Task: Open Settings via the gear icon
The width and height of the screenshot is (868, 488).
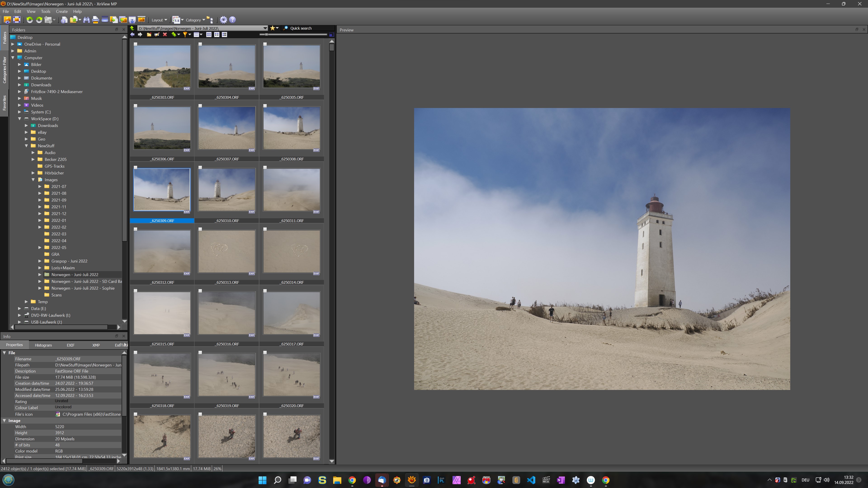Action: tap(223, 20)
